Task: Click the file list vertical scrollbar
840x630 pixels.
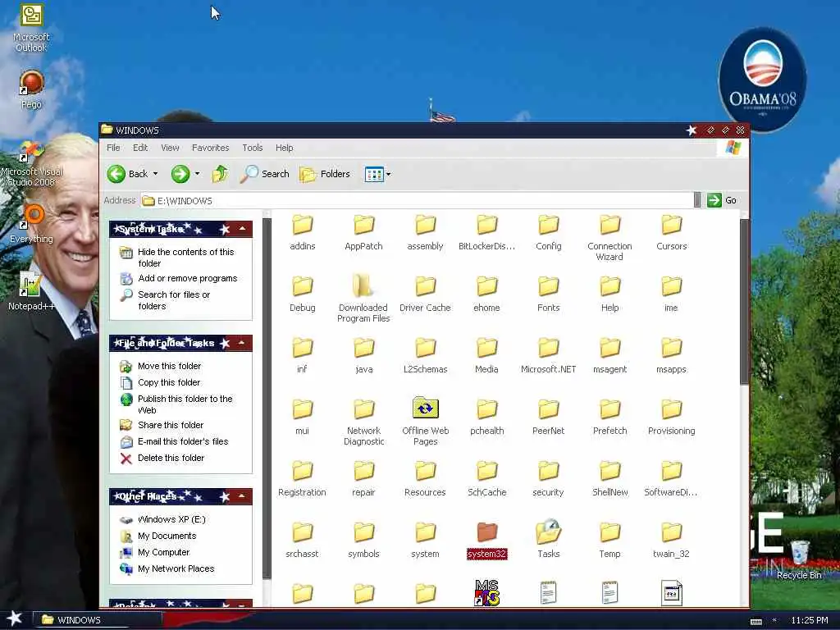Action: 744,301
